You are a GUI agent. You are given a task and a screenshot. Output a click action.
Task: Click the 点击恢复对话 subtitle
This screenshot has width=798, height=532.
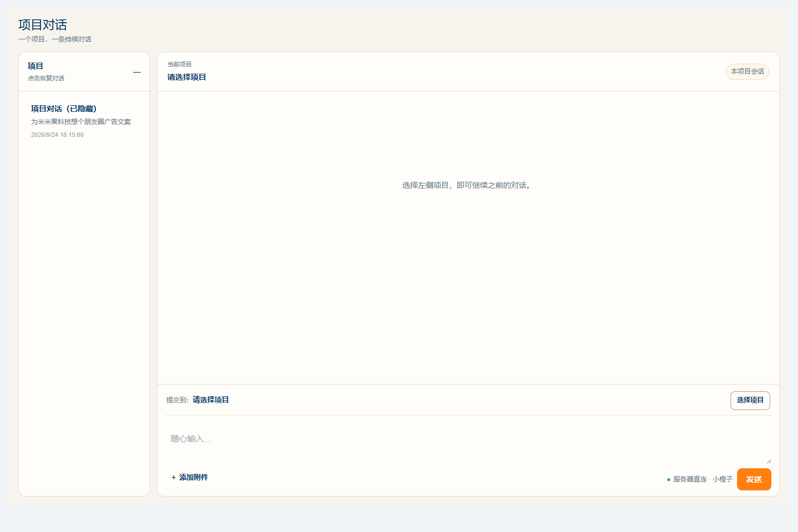click(x=46, y=78)
